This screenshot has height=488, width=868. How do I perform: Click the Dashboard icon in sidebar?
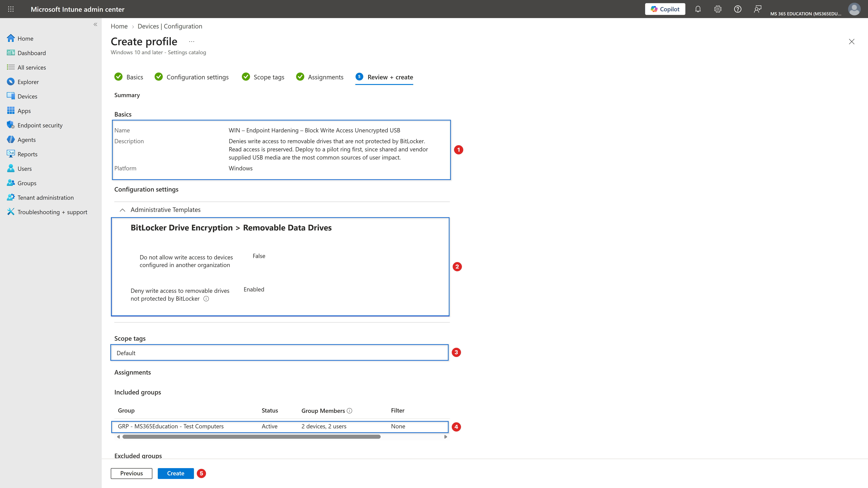point(11,53)
